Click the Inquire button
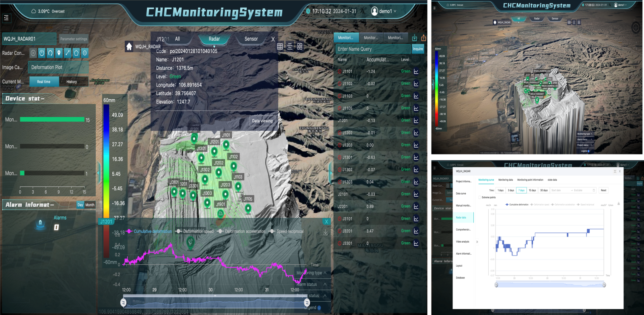This screenshot has height=315, width=644. click(418, 49)
